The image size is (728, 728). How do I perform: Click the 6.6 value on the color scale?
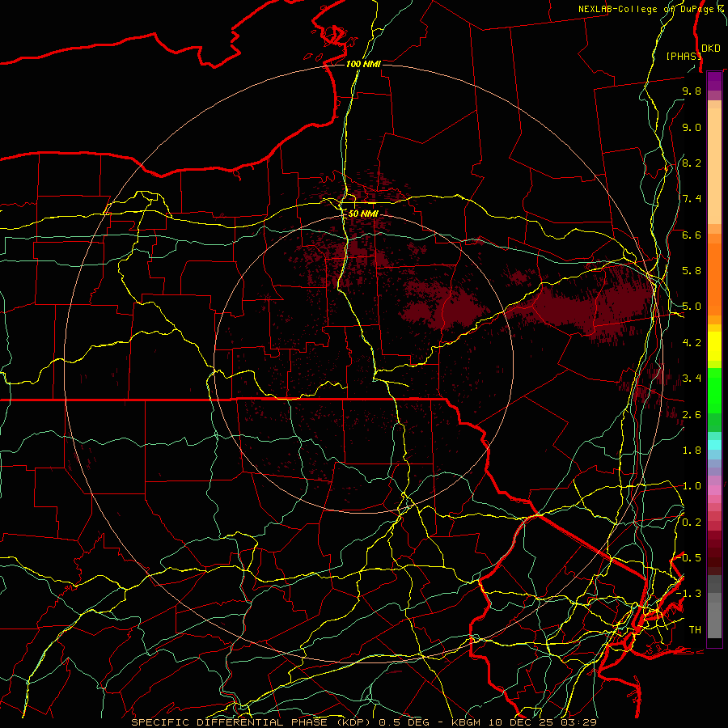692,235
